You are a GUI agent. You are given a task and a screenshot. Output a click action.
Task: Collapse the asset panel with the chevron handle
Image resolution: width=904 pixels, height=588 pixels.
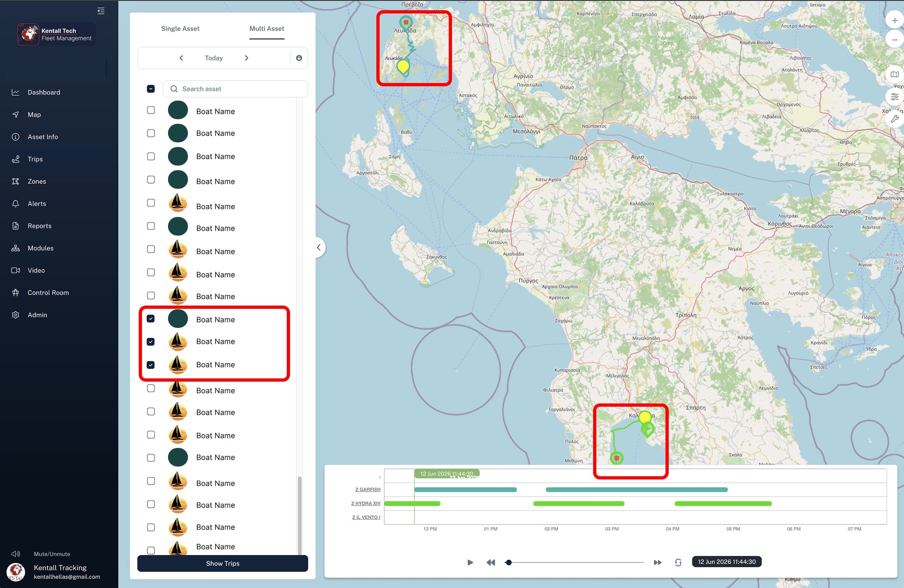coord(319,247)
